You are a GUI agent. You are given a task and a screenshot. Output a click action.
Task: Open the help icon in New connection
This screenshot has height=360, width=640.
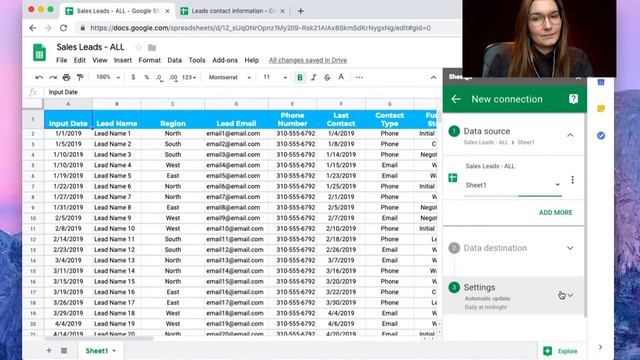573,99
